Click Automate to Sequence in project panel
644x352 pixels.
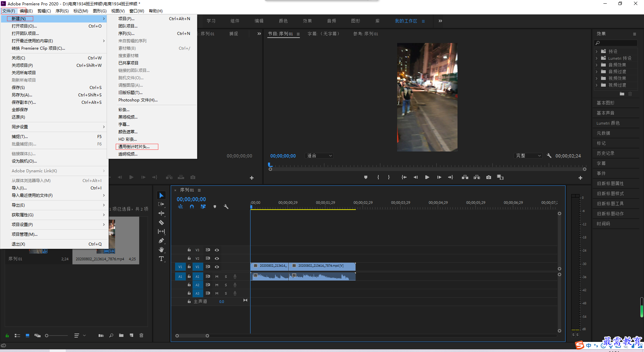pos(101,335)
